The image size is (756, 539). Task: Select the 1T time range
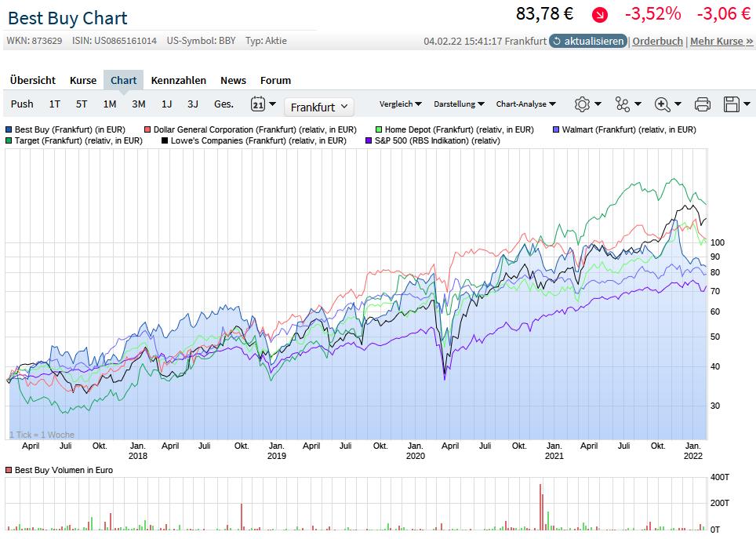coord(54,104)
